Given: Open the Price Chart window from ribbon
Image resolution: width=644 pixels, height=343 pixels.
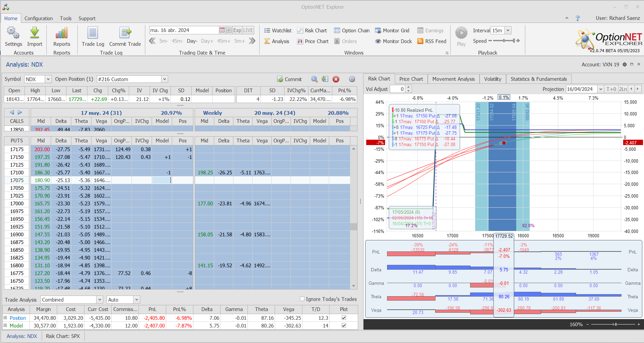Looking at the screenshot, I should (313, 41).
